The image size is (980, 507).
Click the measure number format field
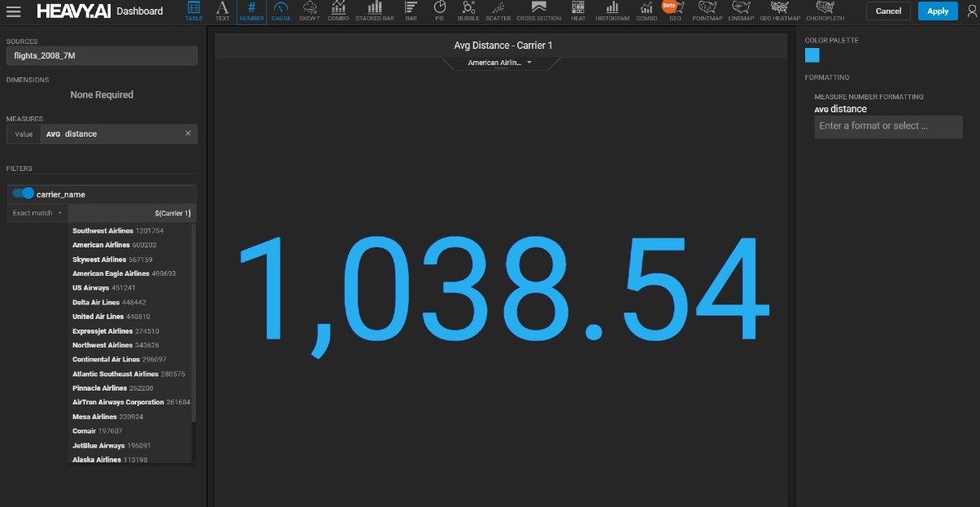(888, 126)
